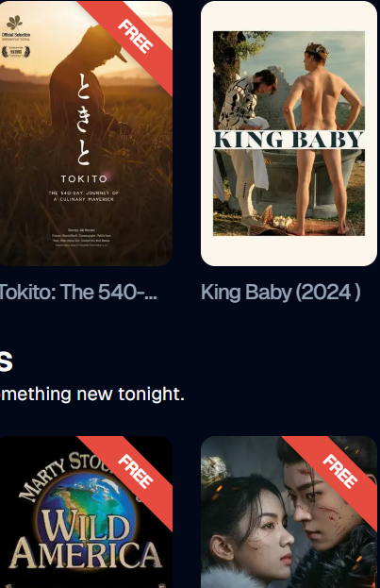Viewport: 380px width, 588px height.
Task: Open the Tokito movie poster
Action: pyautogui.click(x=86, y=133)
